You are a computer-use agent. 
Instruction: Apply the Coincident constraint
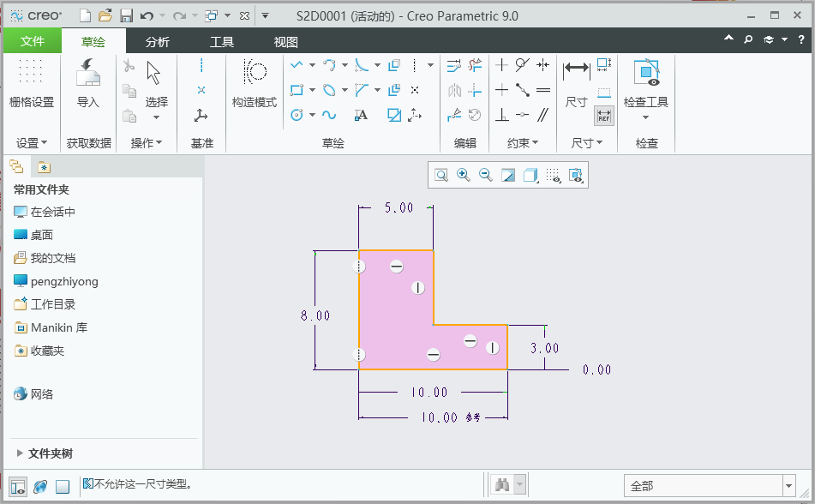523,115
